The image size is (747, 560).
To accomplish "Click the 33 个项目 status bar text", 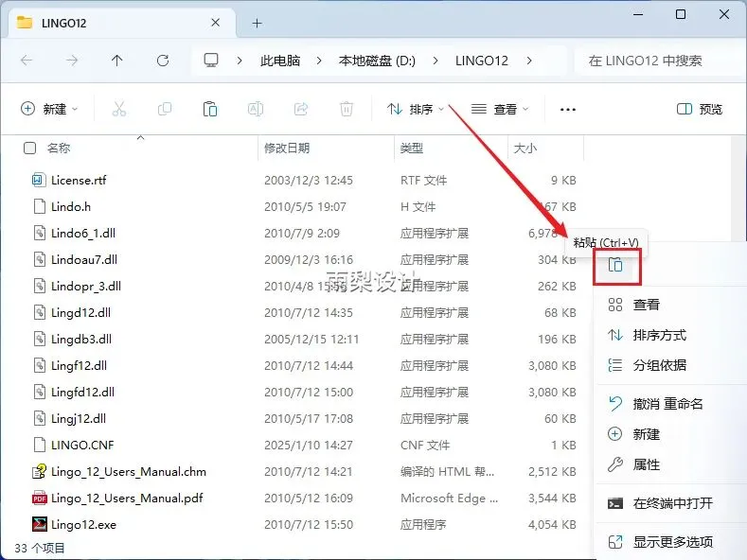I will pyautogui.click(x=40, y=548).
